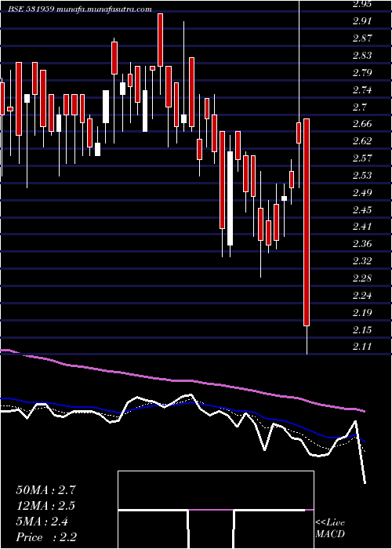Select the 2.36 price axis label

362,244
